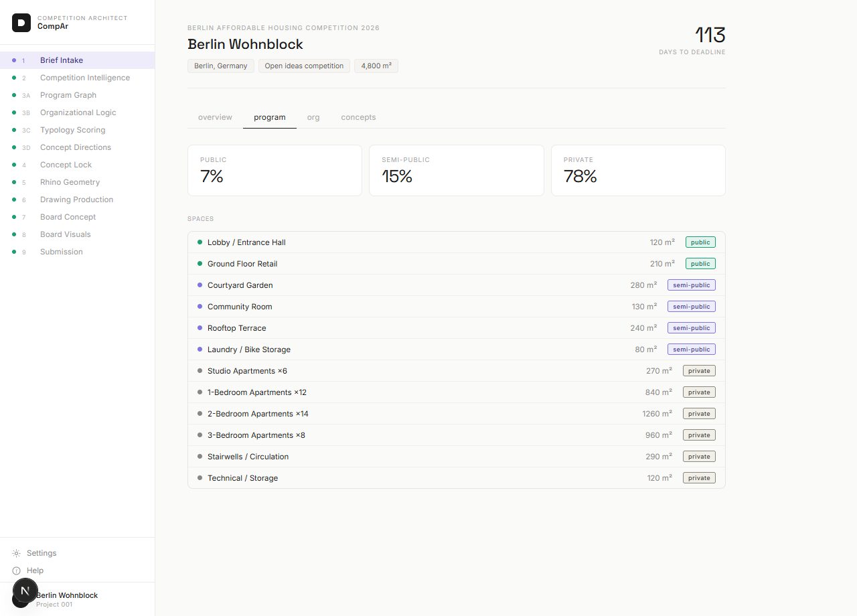857x616 pixels.
Task: Select Stairwells / Circulation row
Action: [457, 457]
